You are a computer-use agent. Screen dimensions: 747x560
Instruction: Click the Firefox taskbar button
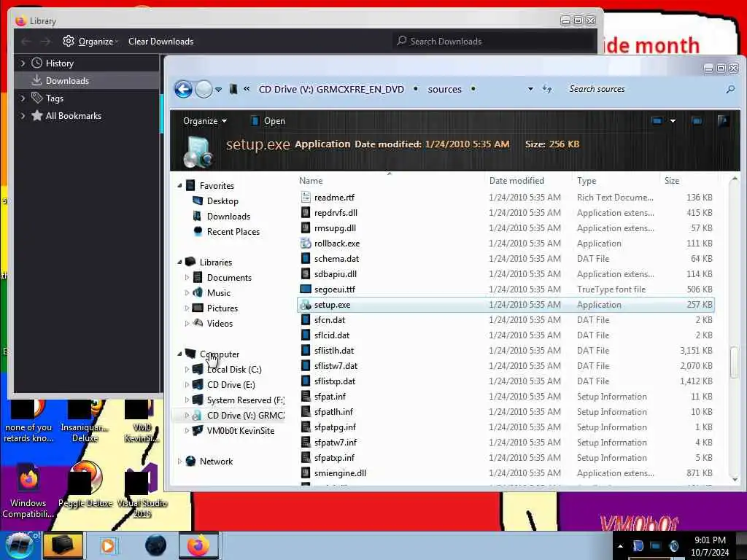tap(198, 545)
